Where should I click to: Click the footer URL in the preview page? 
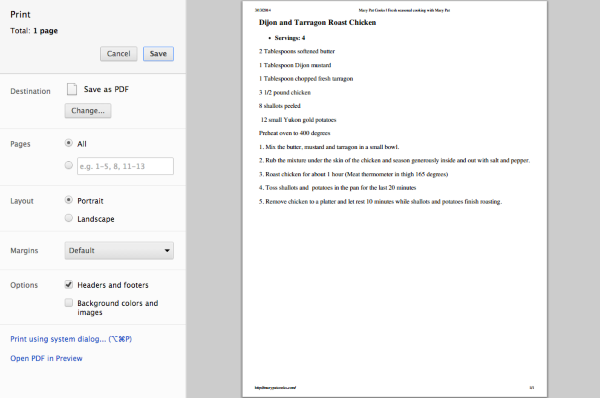[275, 388]
